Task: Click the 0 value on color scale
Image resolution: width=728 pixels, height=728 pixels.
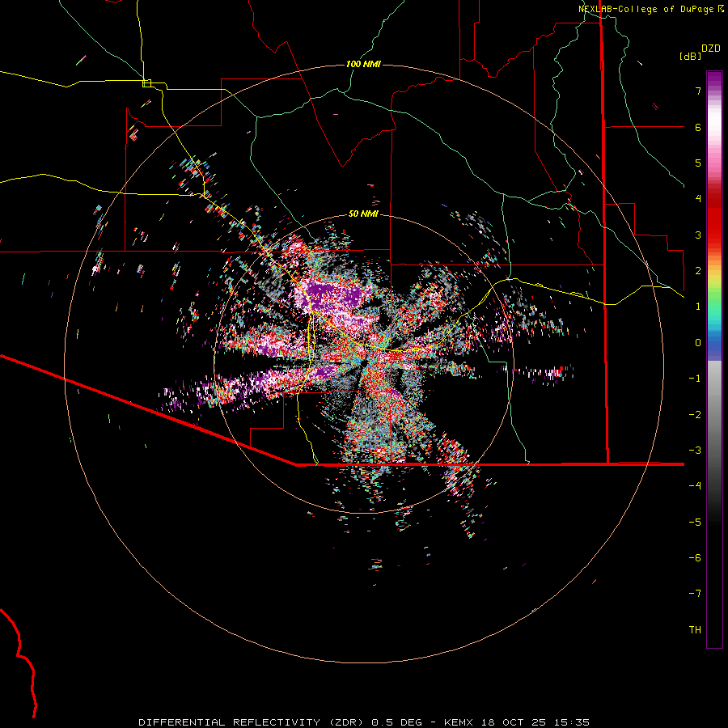Action: tap(698, 343)
